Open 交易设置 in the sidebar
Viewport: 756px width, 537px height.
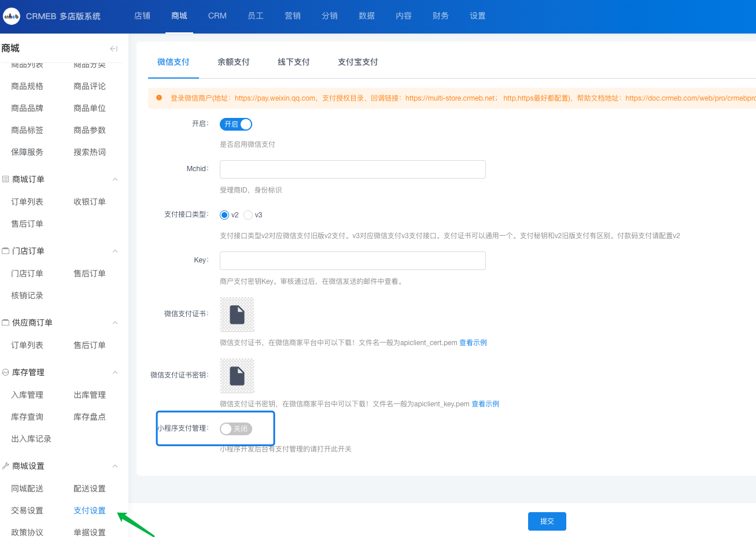coord(27,510)
